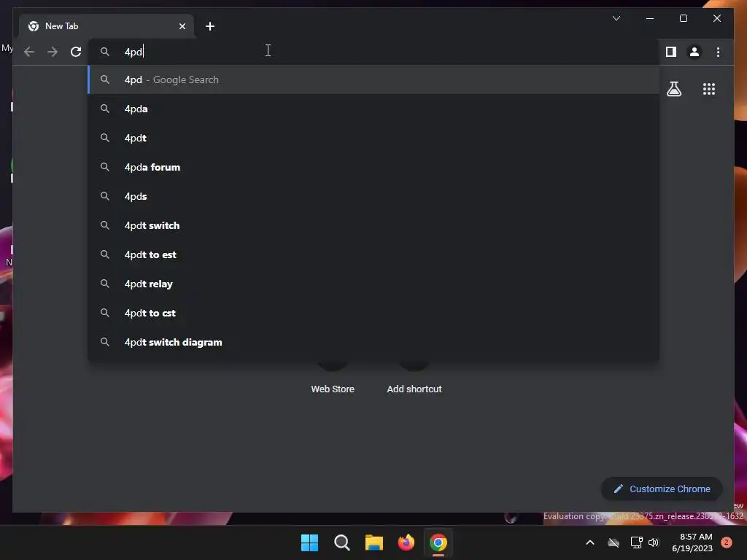Pick the '4pda forum' suggestion
The height and width of the screenshot is (560, 747).
(x=373, y=167)
